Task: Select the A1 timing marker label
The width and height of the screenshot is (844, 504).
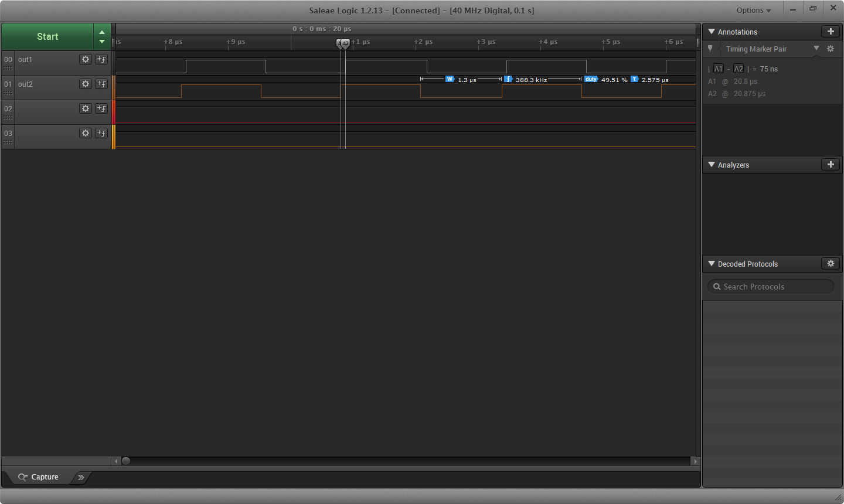Action: pyautogui.click(x=719, y=69)
